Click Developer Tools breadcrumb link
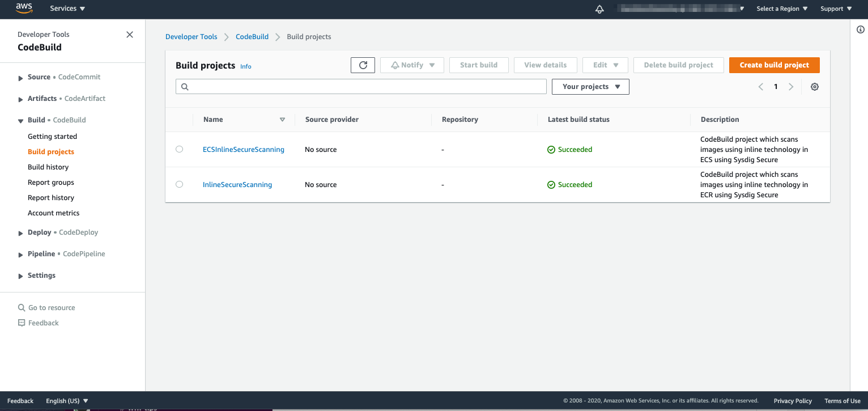Viewport: 868px width, 411px height. tap(191, 37)
